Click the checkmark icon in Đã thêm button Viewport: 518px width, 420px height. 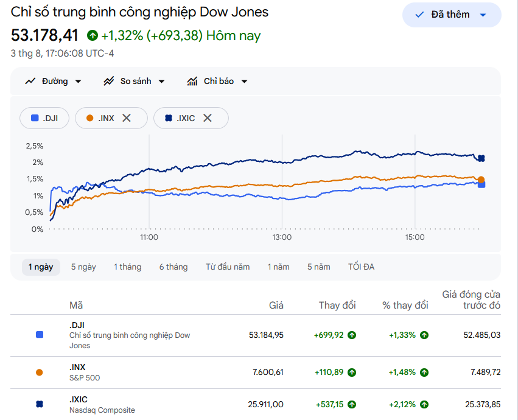pyautogui.click(x=419, y=15)
